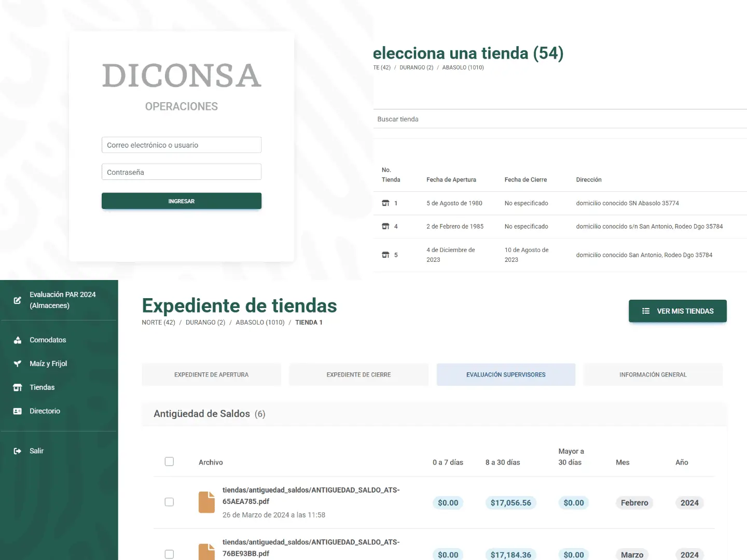Click the list icon on Ver Mis Tiendas

646,311
